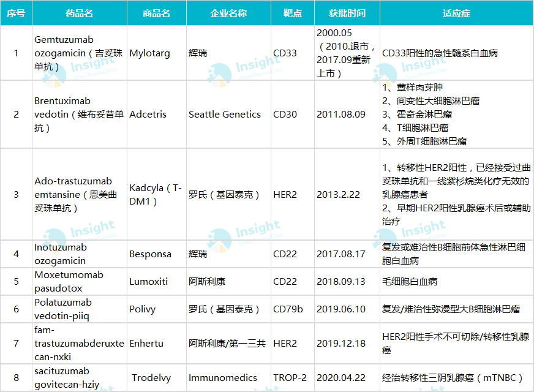Select the 经治转移性三阴乳腺癌 (mTNBC) cell
This screenshot has width=534, height=392.
click(x=456, y=378)
